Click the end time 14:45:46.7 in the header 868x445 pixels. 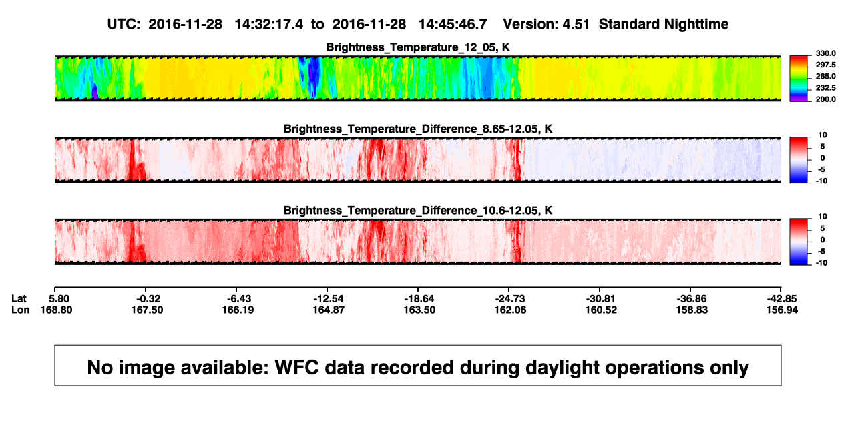click(453, 24)
